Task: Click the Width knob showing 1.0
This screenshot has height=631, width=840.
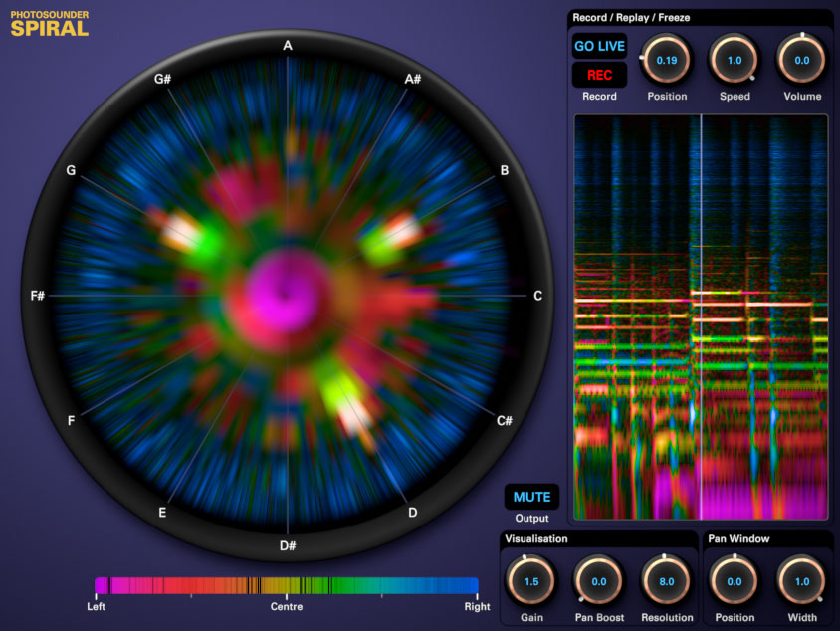Action: (x=801, y=581)
